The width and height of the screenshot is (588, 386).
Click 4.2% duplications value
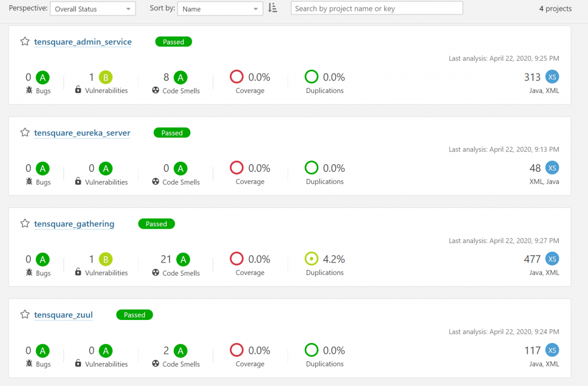click(334, 259)
